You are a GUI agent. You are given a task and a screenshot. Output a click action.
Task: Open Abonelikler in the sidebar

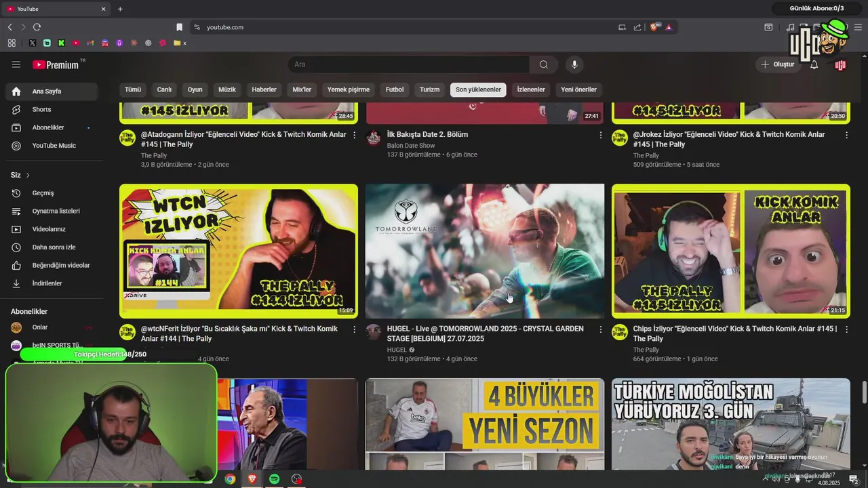pyautogui.click(x=52, y=127)
